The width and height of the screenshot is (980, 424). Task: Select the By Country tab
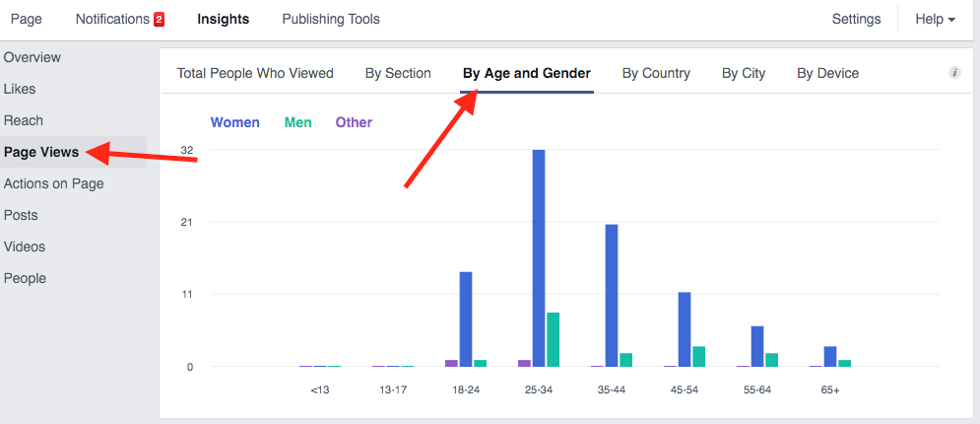click(x=656, y=73)
